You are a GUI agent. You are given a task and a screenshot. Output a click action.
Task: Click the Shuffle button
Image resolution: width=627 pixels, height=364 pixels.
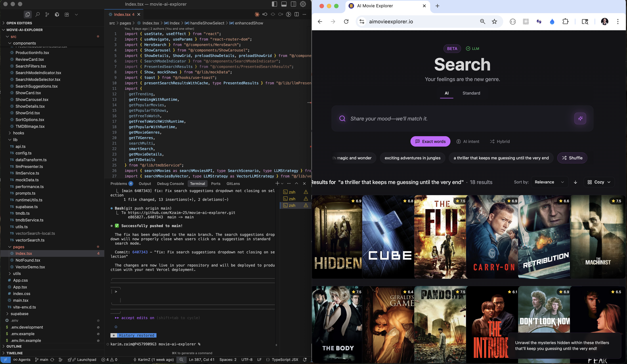(x=572, y=158)
